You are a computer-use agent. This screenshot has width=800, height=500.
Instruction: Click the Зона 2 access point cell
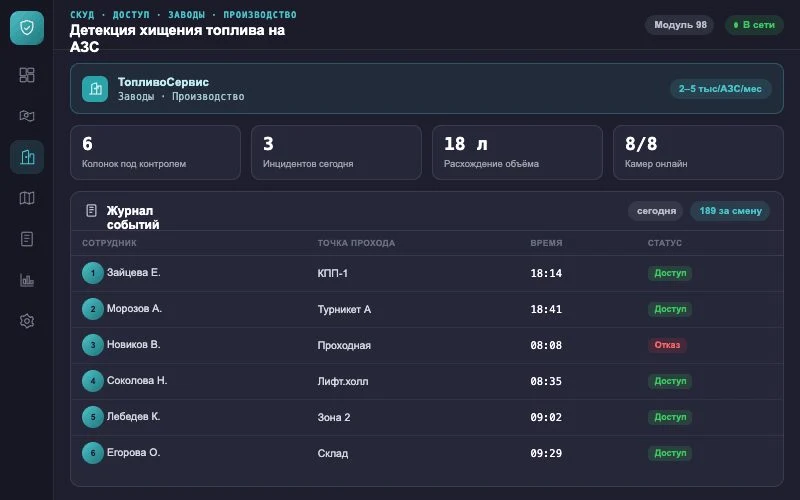[x=334, y=417]
